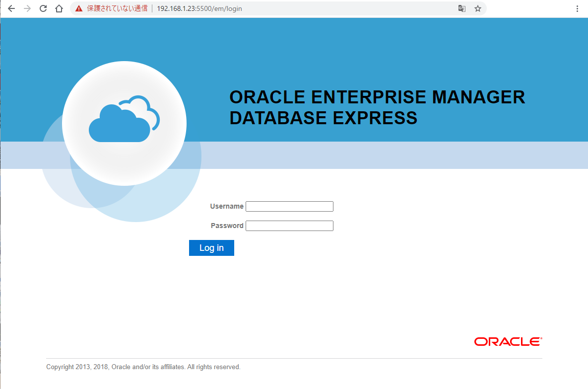Click the browser back arrow

pos(11,8)
